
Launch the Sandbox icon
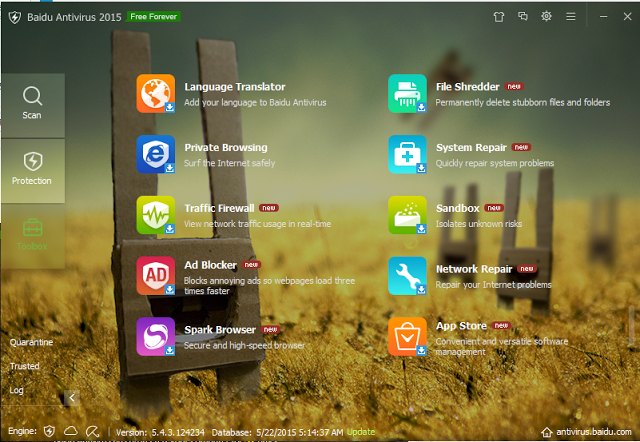pyautogui.click(x=407, y=215)
